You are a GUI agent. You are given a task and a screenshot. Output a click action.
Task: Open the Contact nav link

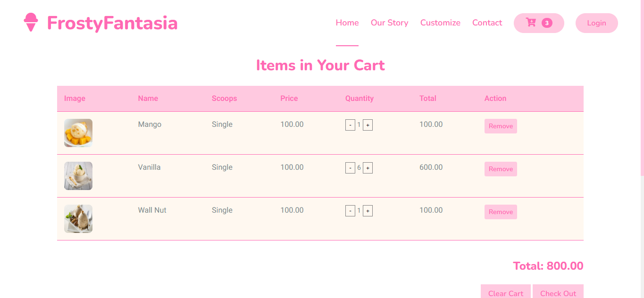click(x=487, y=23)
